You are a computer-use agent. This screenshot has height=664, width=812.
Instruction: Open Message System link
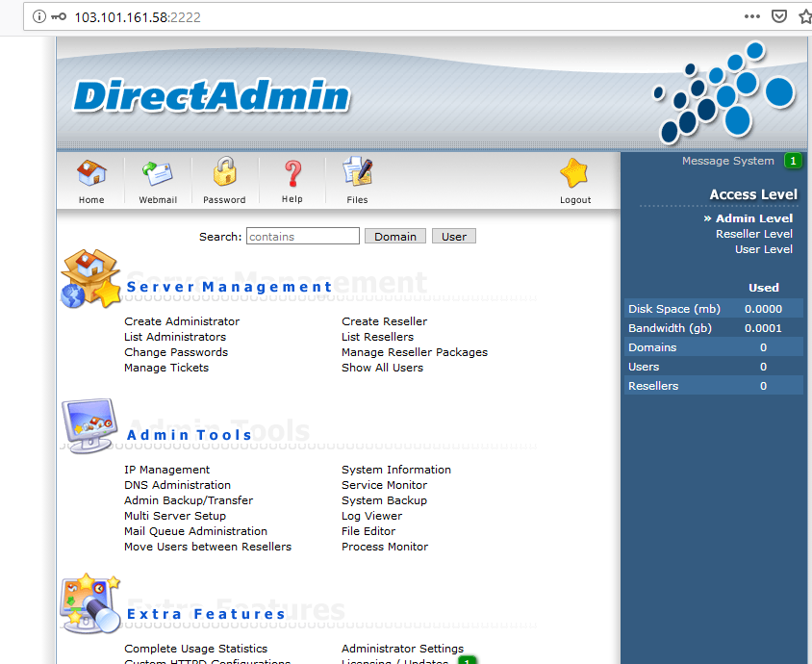tap(727, 161)
